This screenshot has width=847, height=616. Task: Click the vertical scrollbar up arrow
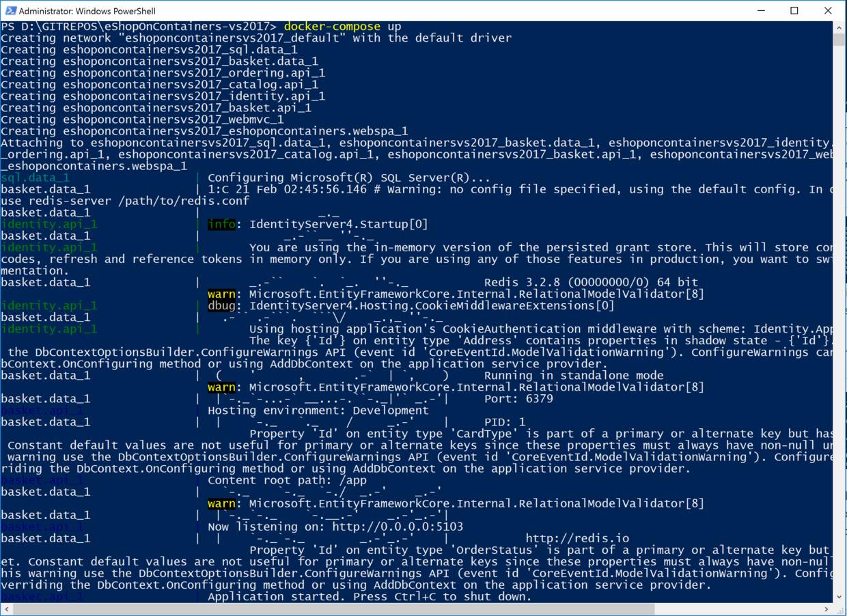pos(839,27)
